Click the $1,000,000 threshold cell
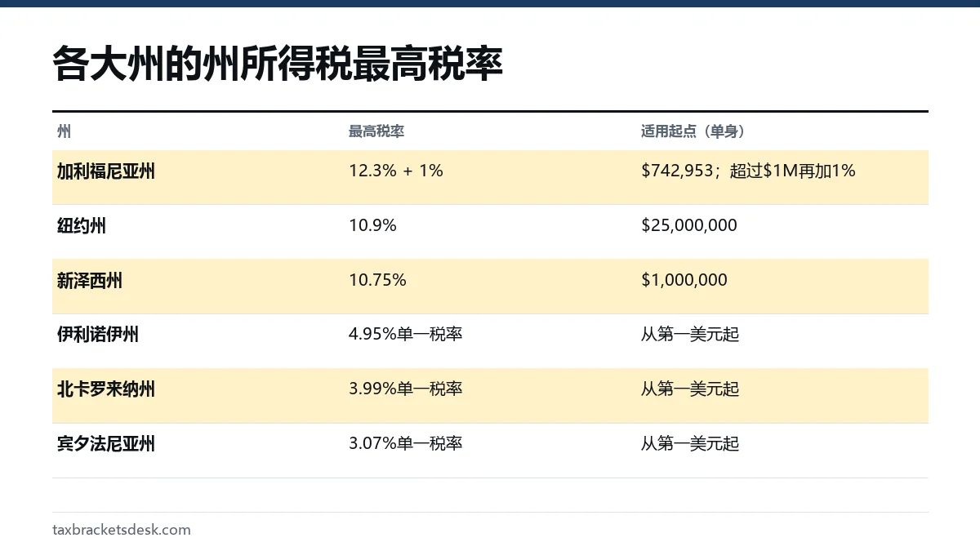The image size is (980, 551). point(684,280)
